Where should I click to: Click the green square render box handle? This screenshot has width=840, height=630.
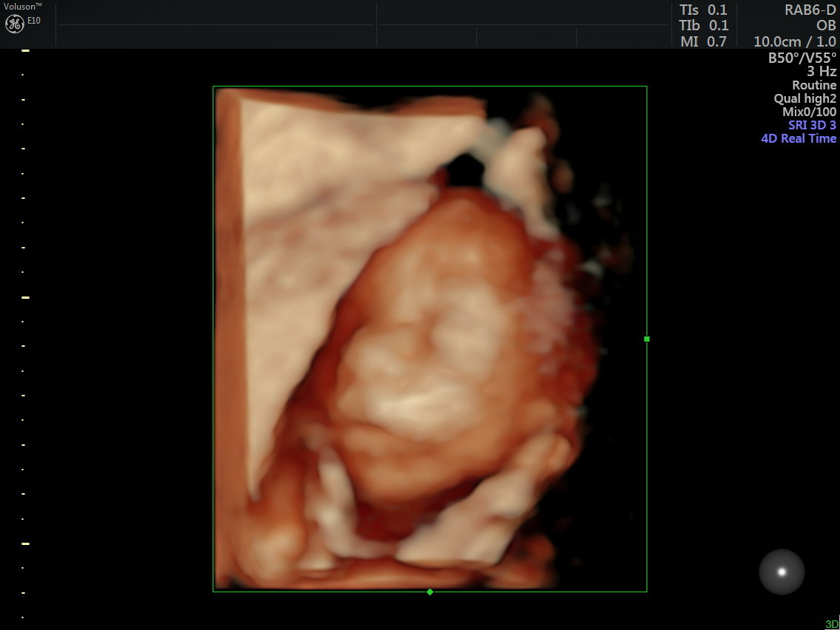(646, 339)
